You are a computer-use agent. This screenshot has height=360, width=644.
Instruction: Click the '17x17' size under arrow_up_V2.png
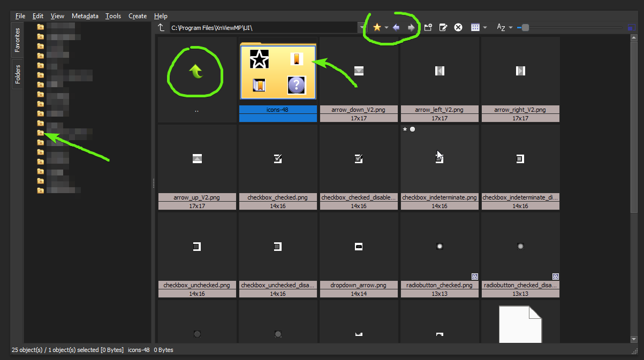click(x=197, y=206)
